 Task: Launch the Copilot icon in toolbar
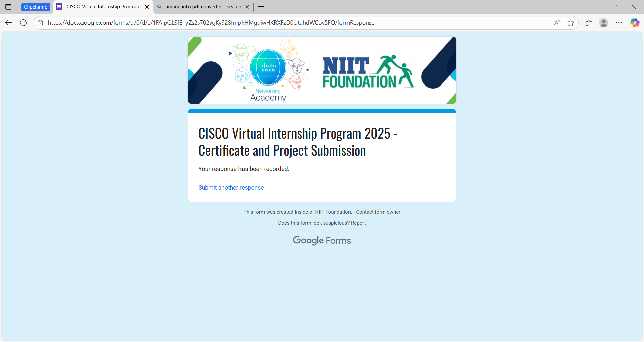point(635,23)
